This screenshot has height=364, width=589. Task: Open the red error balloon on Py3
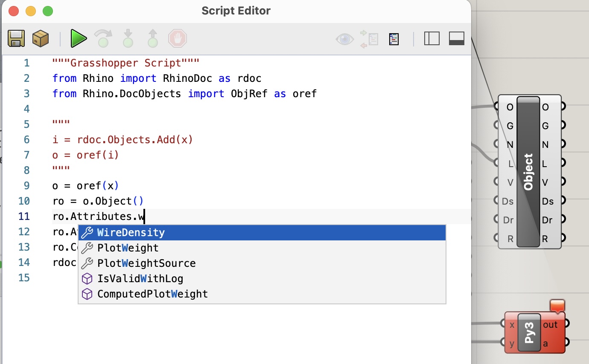[x=557, y=306]
